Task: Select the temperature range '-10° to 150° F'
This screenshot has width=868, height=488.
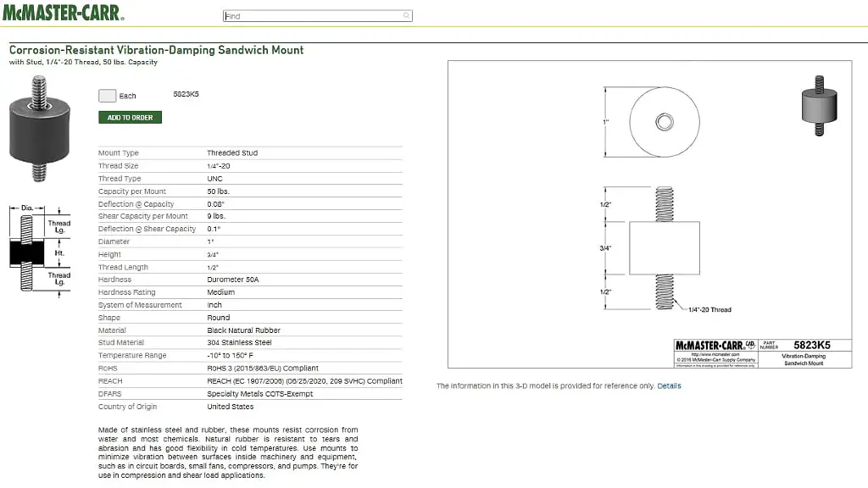Action: 231,355
